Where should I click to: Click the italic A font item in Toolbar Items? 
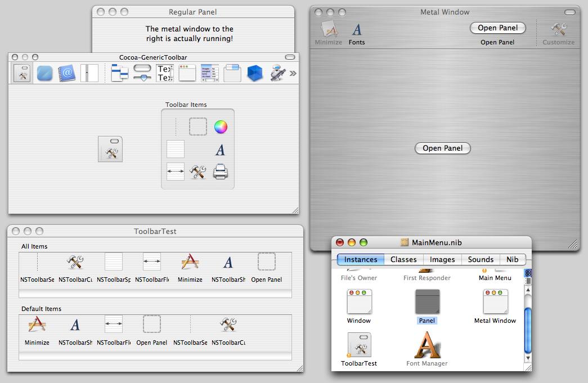(x=221, y=150)
